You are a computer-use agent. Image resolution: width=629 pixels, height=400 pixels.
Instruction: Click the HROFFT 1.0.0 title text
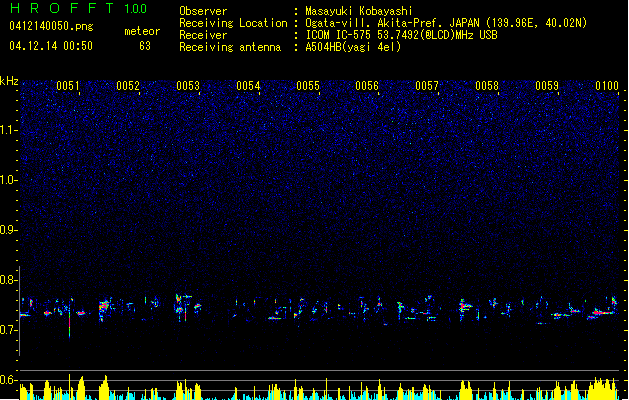click(x=79, y=8)
